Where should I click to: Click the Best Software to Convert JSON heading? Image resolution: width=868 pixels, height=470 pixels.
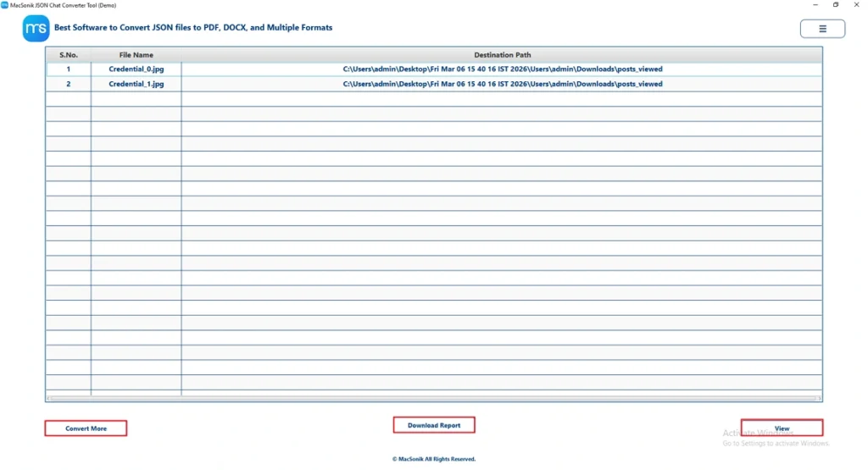(x=193, y=28)
